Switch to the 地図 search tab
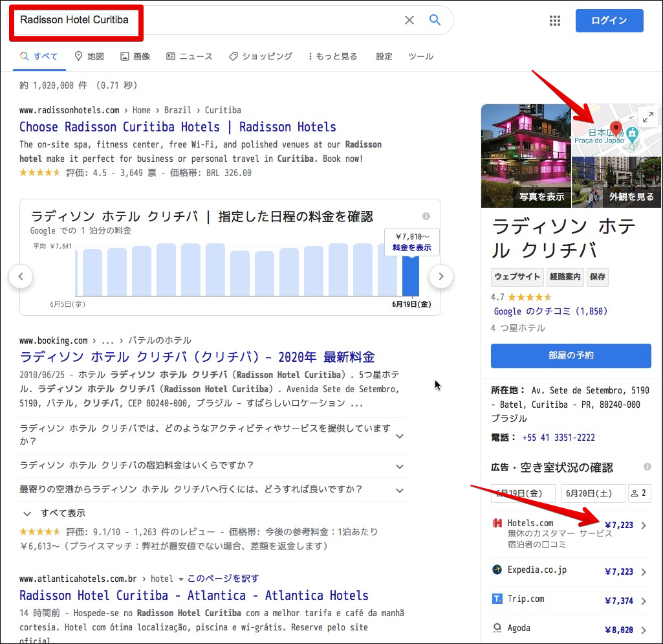Viewport: 663px width, 644px height. click(89, 56)
